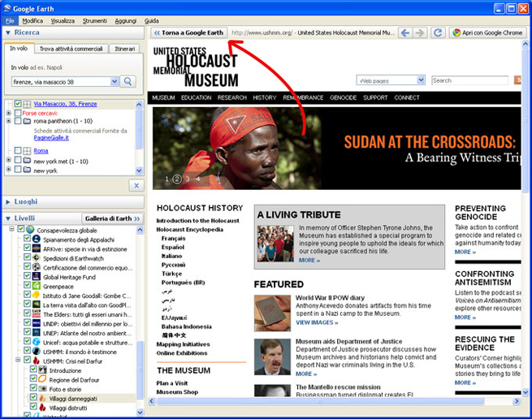Click the Spedizioni di Earthwatch icon
This screenshot has width=532, height=419.
pos(37,258)
